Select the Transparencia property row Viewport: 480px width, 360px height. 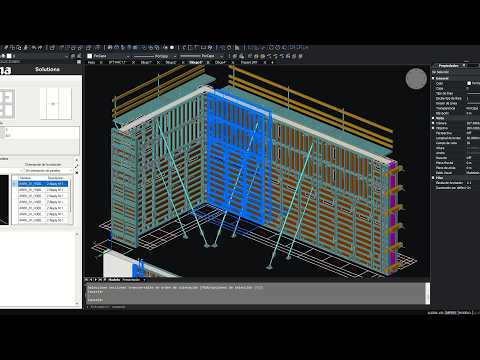(456, 108)
